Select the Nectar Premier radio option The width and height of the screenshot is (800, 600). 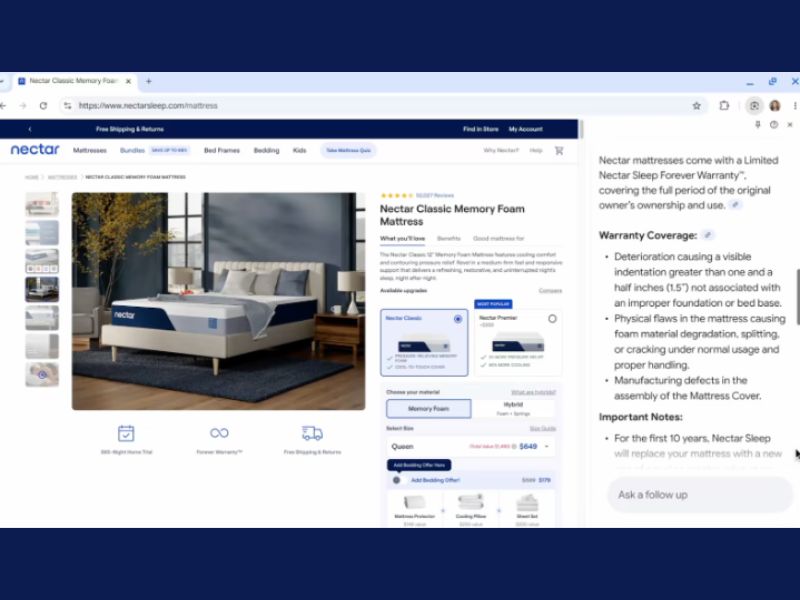552,319
